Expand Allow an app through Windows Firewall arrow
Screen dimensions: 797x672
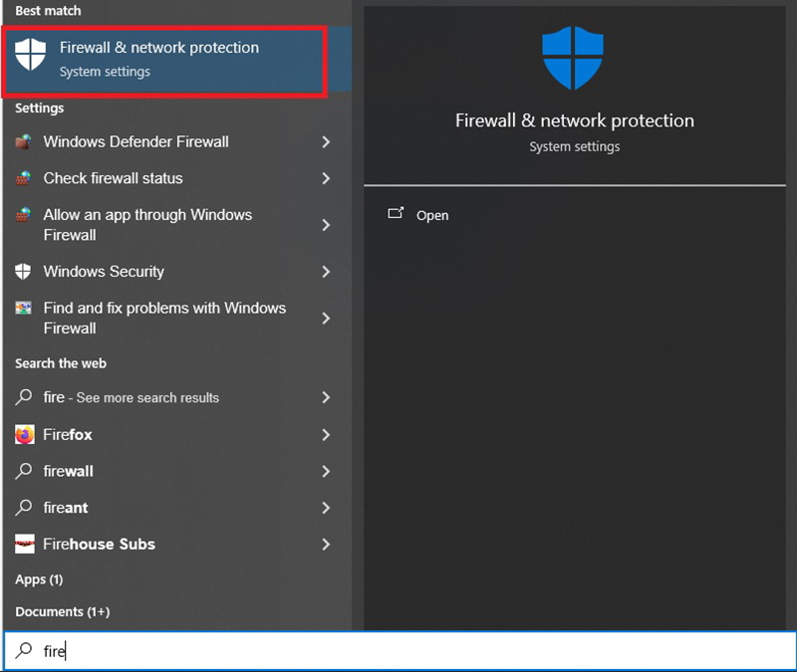point(326,225)
